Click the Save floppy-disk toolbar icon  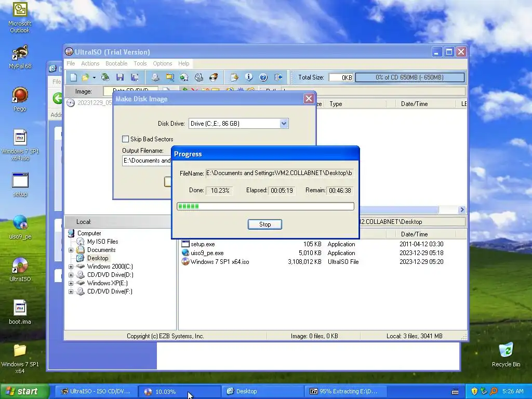tap(120, 77)
